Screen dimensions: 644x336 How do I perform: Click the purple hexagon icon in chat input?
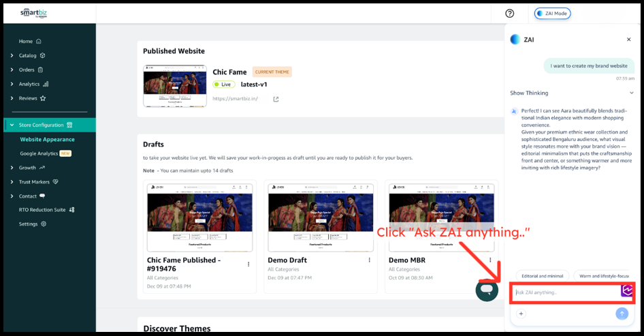(627, 290)
